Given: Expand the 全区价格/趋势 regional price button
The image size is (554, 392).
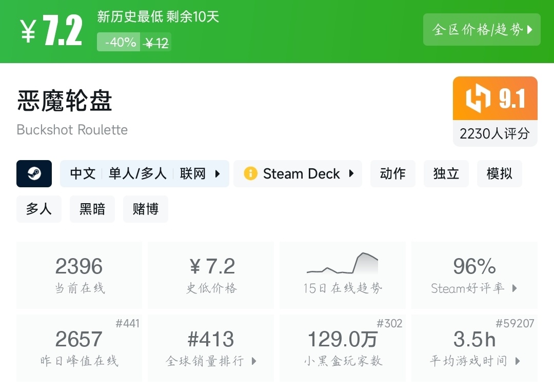Looking at the screenshot, I should 482,29.
